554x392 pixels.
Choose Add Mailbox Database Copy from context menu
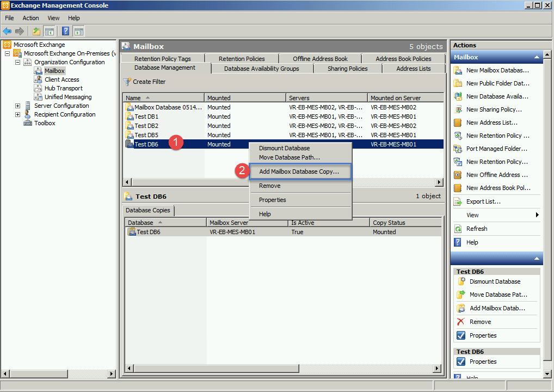(x=300, y=171)
